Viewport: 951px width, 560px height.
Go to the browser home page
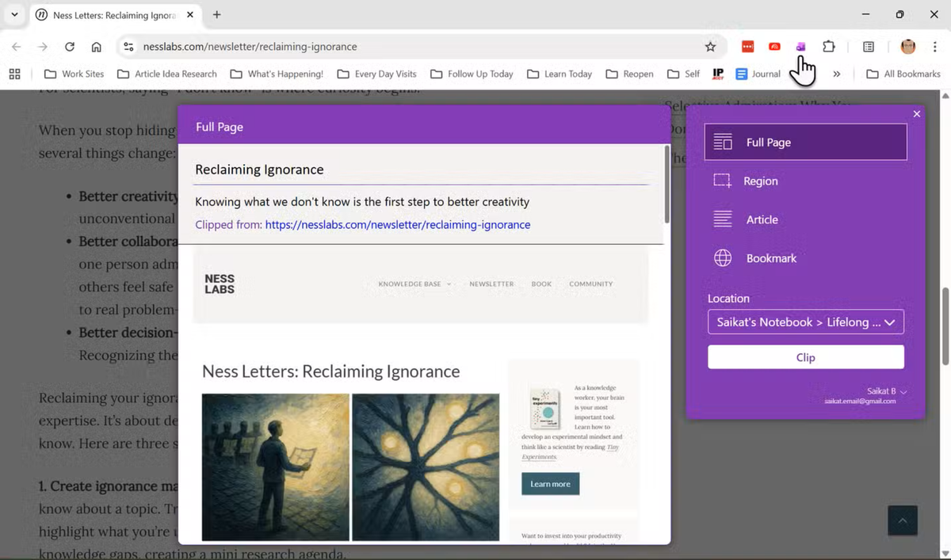(96, 47)
